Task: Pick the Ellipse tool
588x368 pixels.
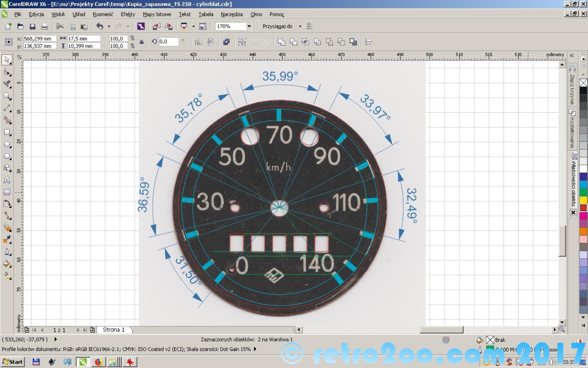Action: tap(7, 144)
